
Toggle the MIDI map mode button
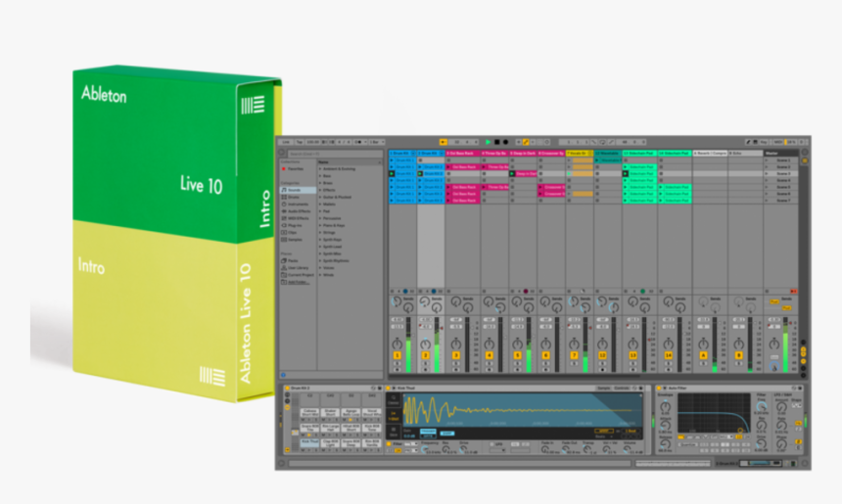pyautogui.click(x=777, y=142)
